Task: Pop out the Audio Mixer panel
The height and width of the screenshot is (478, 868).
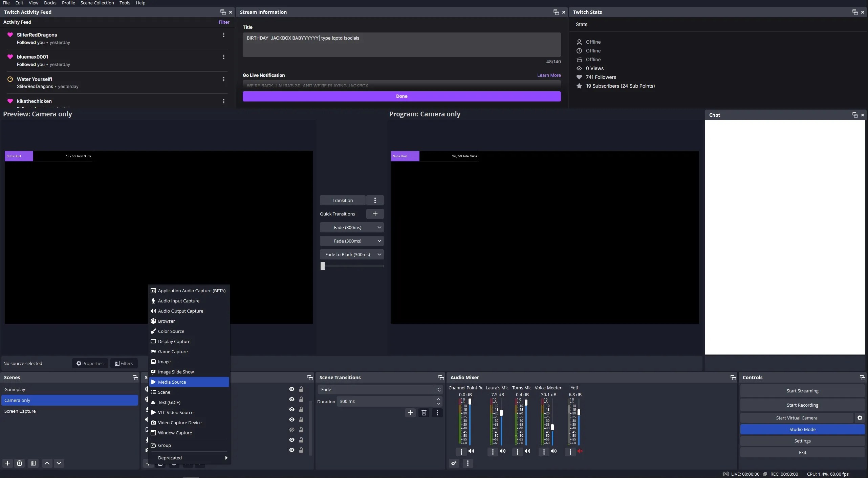Action: pyautogui.click(x=733, y=377)
